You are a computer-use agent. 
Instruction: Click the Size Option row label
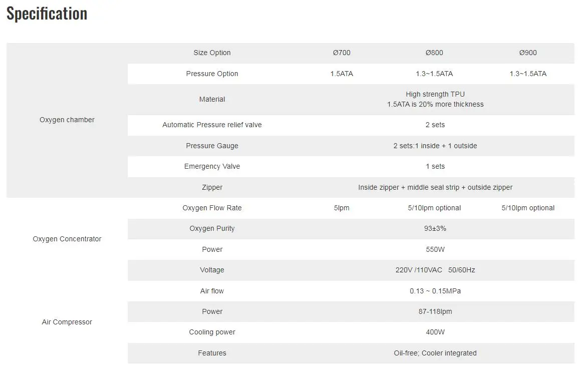pyautogui.click(x=212, y=53)
